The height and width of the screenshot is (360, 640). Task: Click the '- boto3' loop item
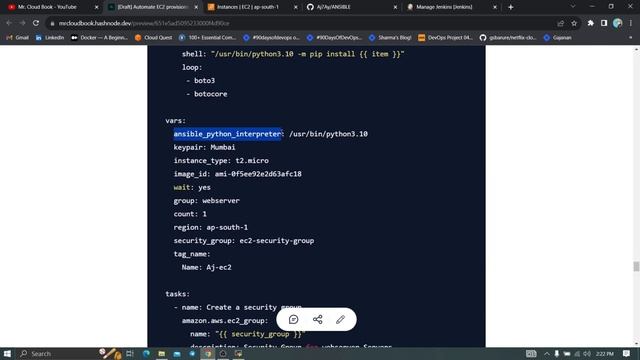click(200, 80)
